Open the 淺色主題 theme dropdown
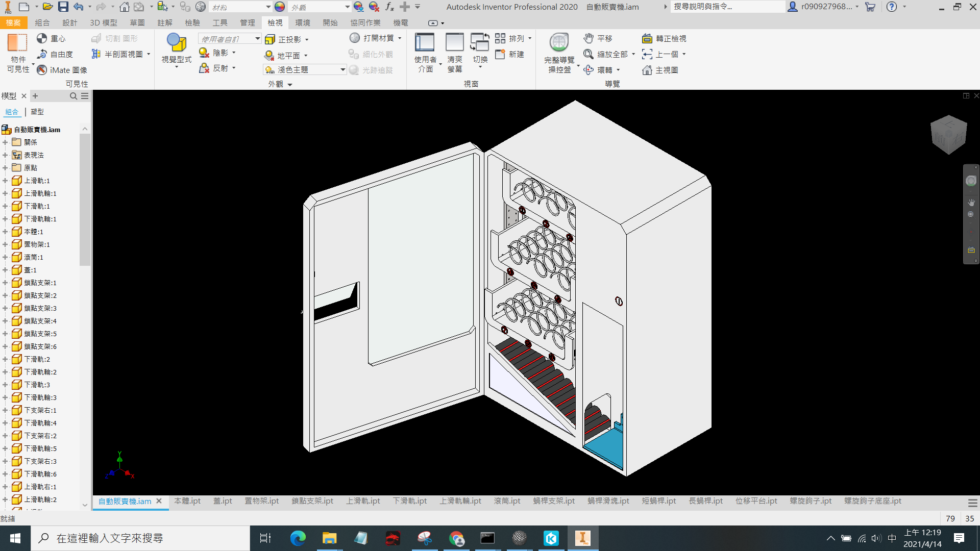The width and height of the screenshot is (980, 551). click(x=343, y=69)
